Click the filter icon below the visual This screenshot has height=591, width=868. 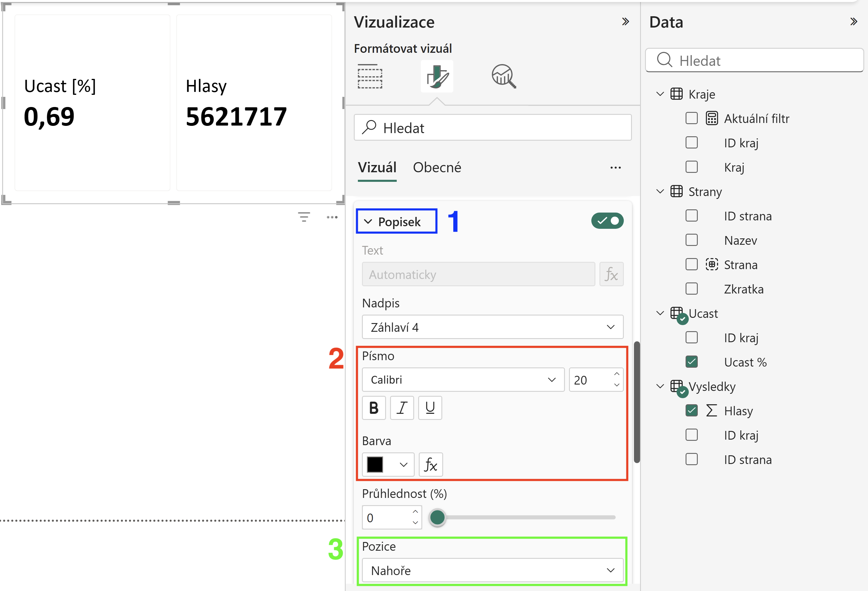304,217
